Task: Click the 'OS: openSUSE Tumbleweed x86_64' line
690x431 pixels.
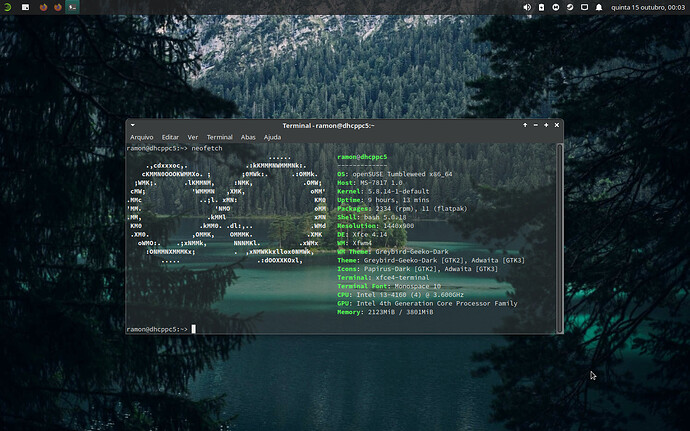Action: tap(395, 174)
